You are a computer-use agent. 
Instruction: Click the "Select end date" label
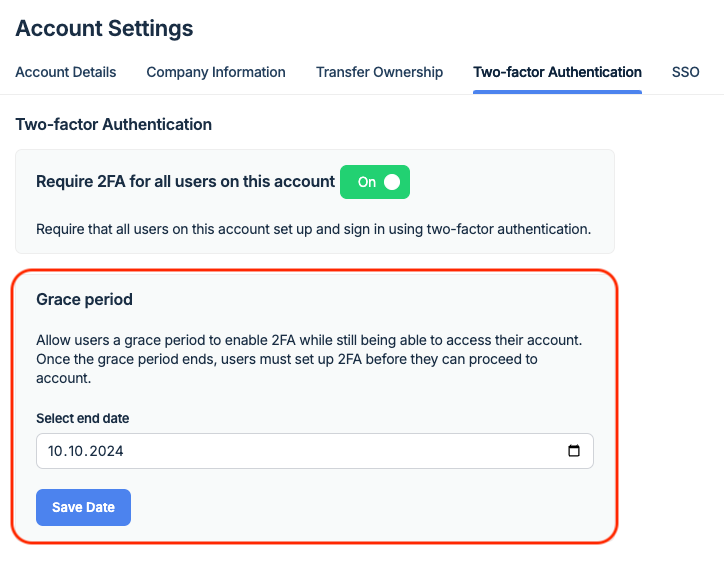(x=82, y=418)
